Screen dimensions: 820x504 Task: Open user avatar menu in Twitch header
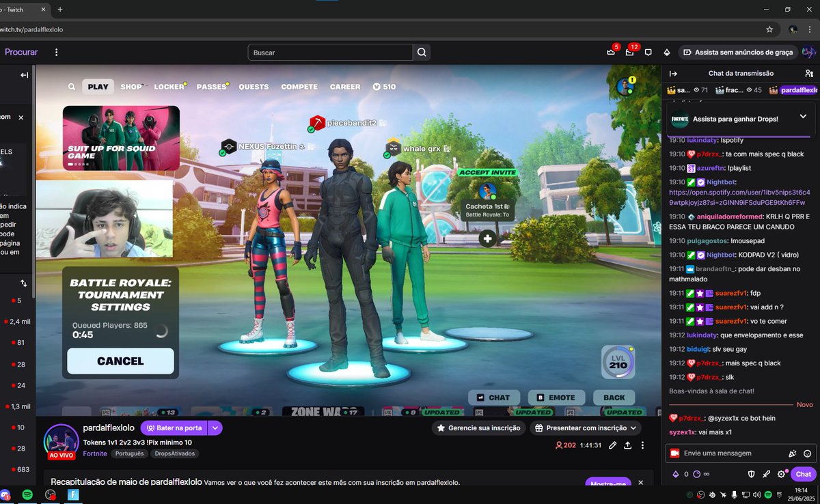(x=809, y=52)
